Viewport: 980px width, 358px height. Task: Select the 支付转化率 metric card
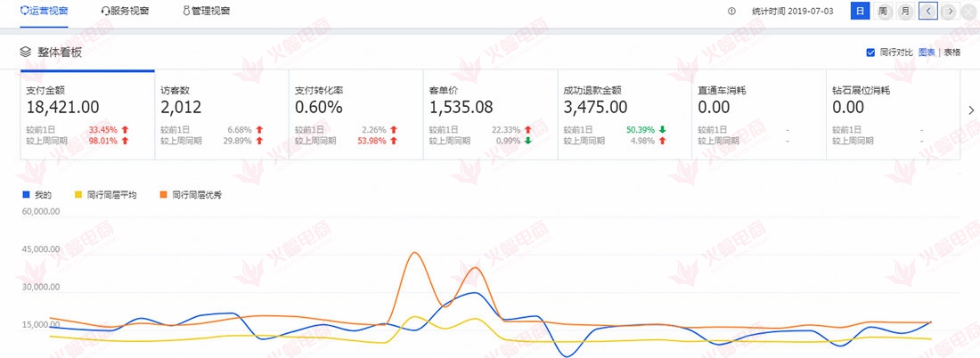coord(356,116)
